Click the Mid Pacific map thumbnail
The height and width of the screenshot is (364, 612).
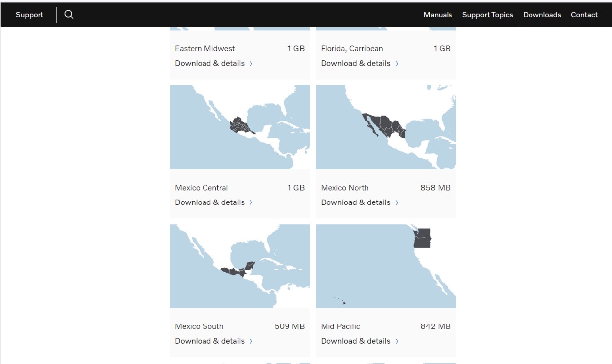tap(386, 266)
